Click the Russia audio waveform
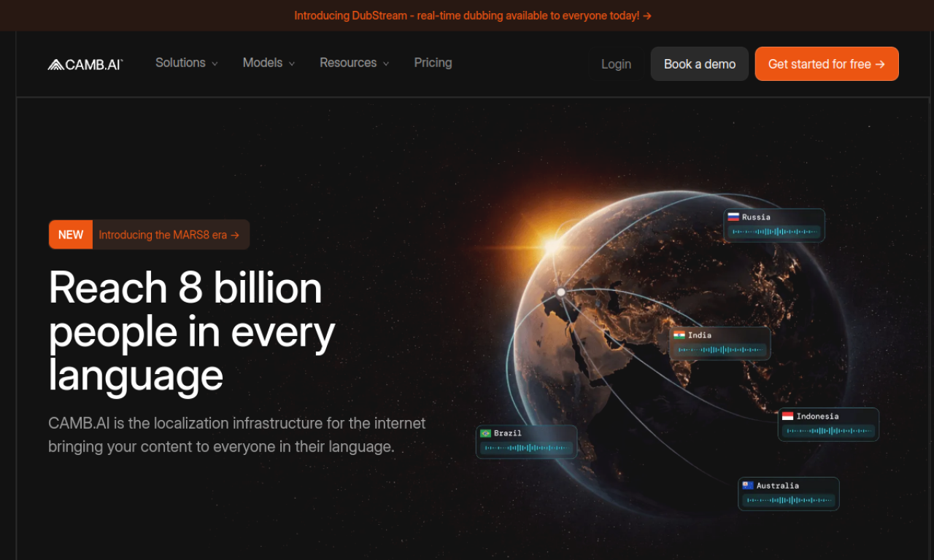 pos(774,232)
